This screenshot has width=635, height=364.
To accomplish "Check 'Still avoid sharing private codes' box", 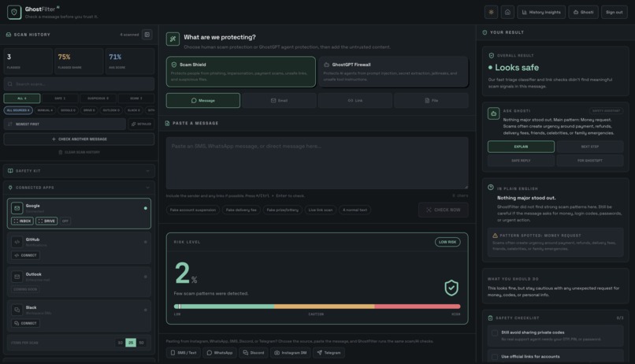I will pos(495,332).
